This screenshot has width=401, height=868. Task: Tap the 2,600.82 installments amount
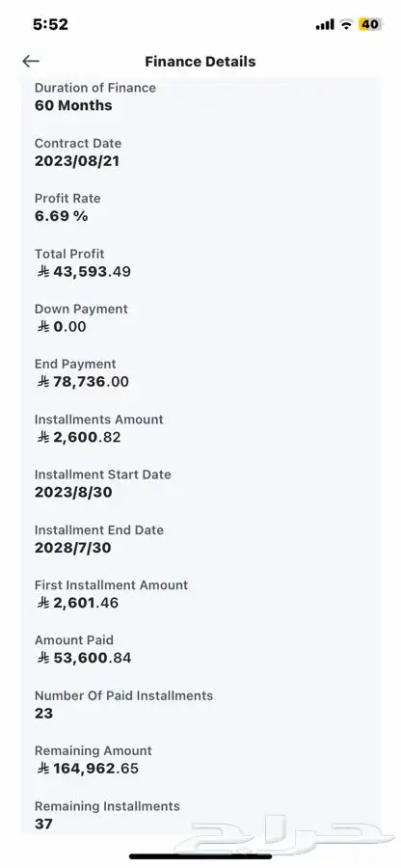tap(87, 437)
